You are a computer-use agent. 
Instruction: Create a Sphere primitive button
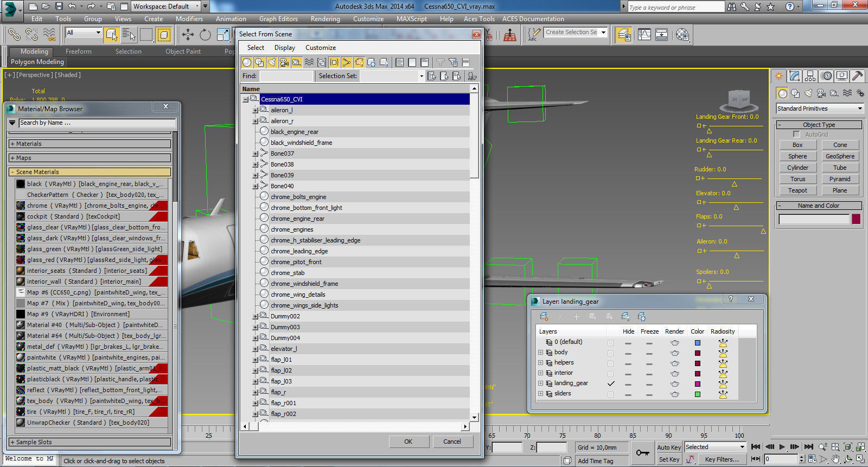coord(797,156)
